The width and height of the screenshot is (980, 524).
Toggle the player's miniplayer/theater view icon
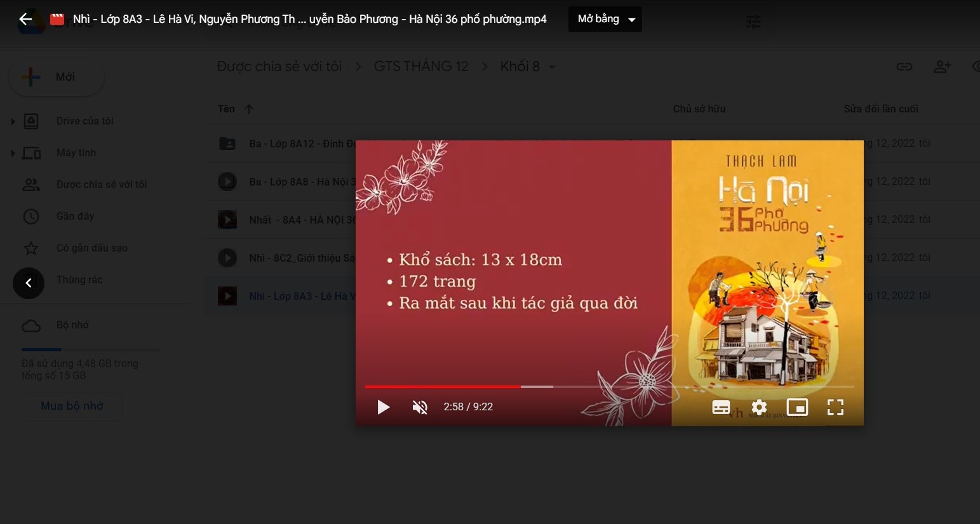pos(797,407)
